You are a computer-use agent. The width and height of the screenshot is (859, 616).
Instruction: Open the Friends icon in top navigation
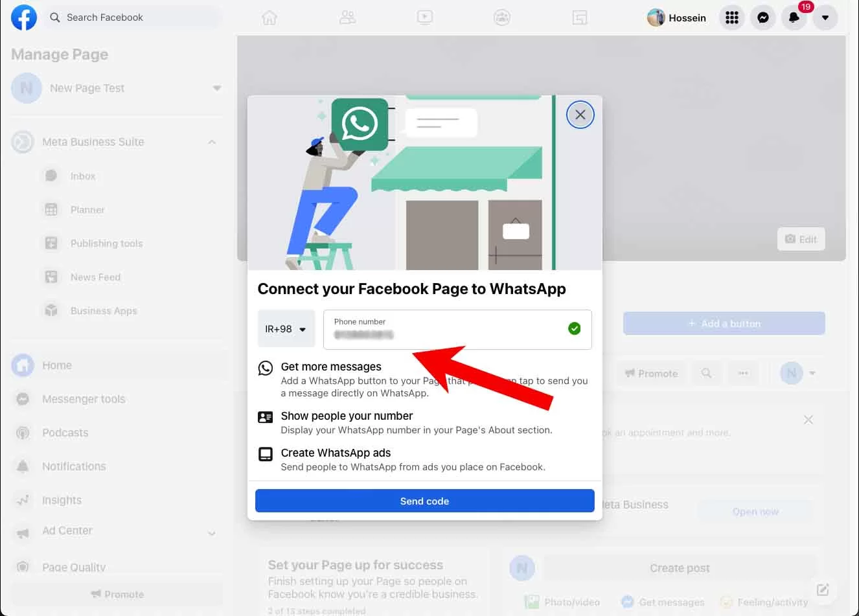[x=347, y=17]
